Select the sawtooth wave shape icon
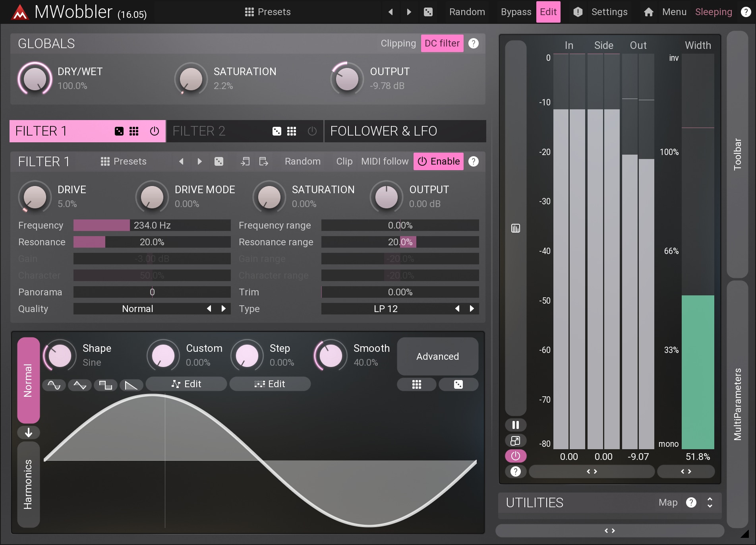 click(x=131, y=385)
